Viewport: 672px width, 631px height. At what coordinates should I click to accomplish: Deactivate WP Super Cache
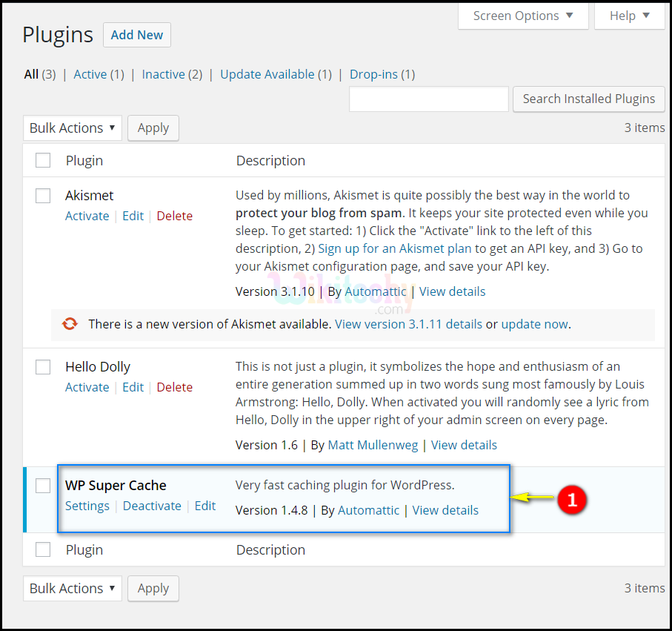coord(152,506)
